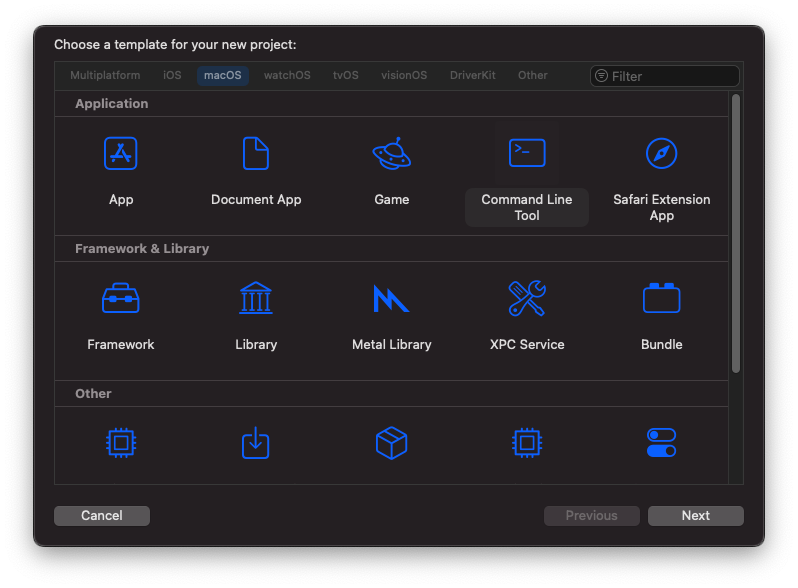Click the Game label text
This screenshot has height=588, width=798.
tap(391, 200)
